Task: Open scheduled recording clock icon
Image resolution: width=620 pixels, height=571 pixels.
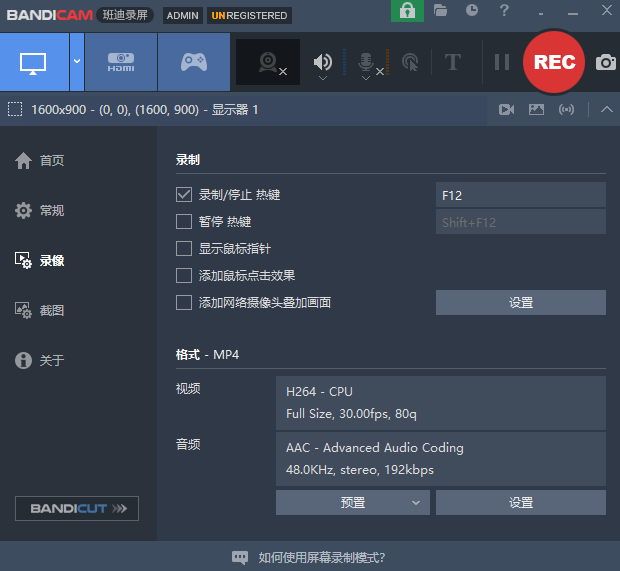Action: tap(472, 10)
